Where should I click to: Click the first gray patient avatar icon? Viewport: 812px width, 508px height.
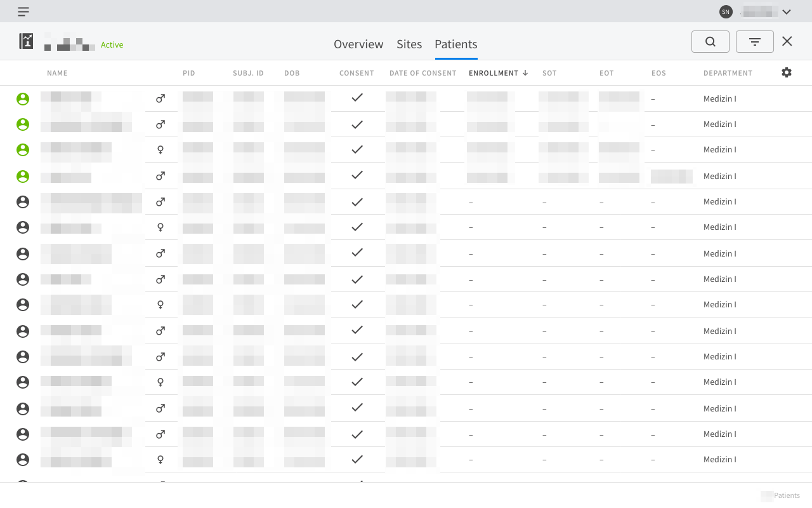point(23,202)
